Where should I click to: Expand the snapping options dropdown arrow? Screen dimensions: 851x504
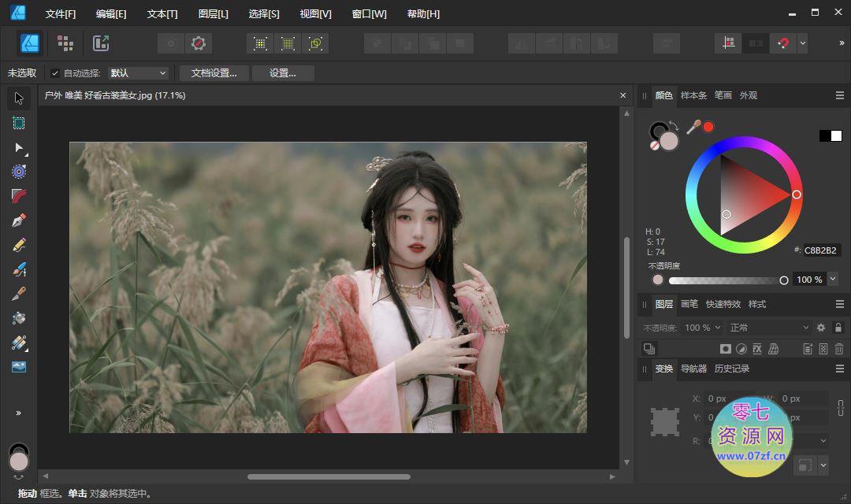(802, 43)
